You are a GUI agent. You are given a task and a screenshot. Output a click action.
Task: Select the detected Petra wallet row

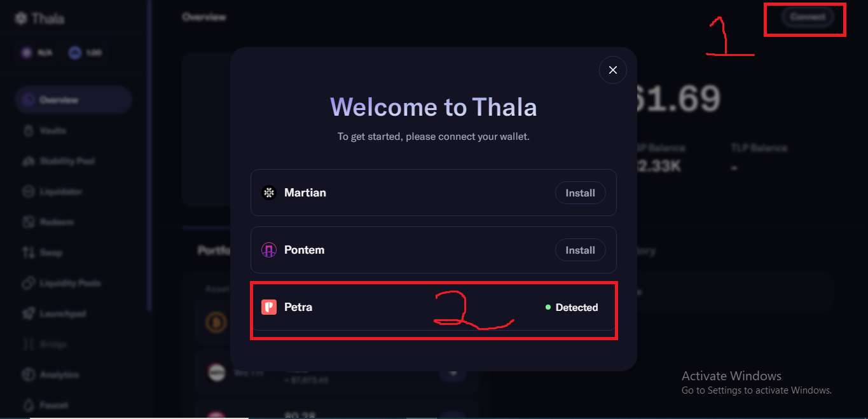pyautogui.click(x=434, y=307)
